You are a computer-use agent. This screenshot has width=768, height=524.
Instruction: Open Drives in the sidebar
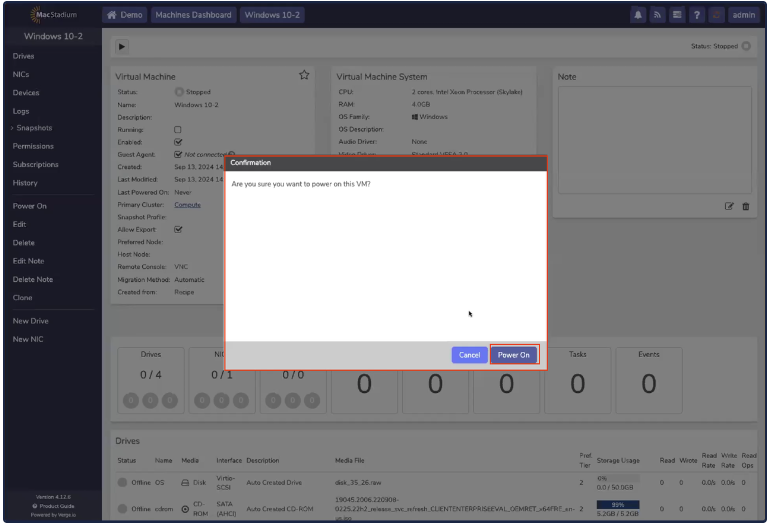(x=23, y=56)
